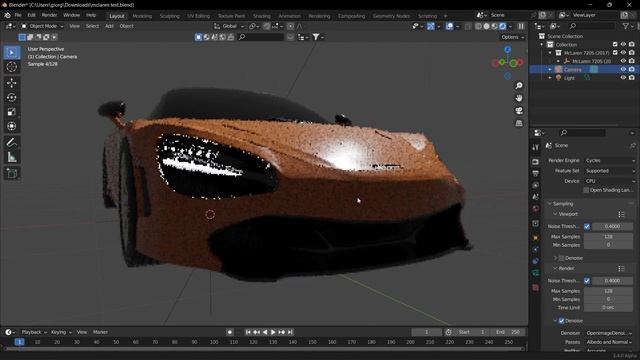The width and height of the screenshot is (640, 360).
Task: Open the Edit menu
Action: pyautogui.click(x=31, y=15)
